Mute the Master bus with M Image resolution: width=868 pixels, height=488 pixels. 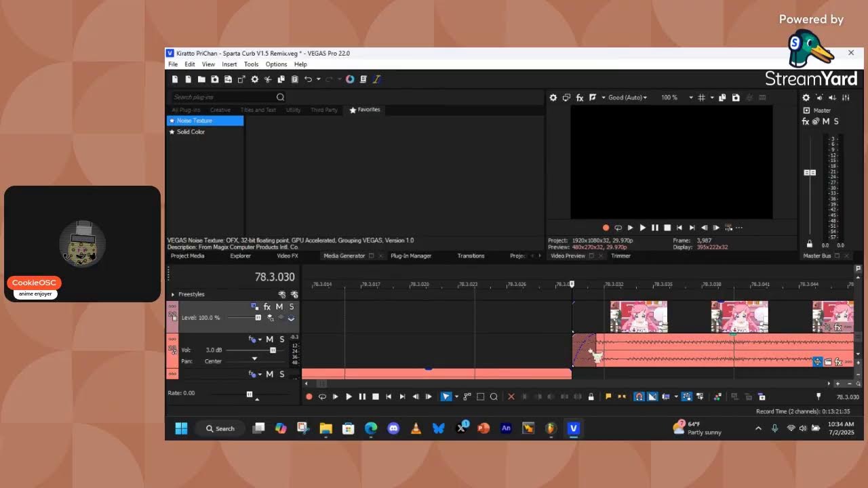click(826, 121)
